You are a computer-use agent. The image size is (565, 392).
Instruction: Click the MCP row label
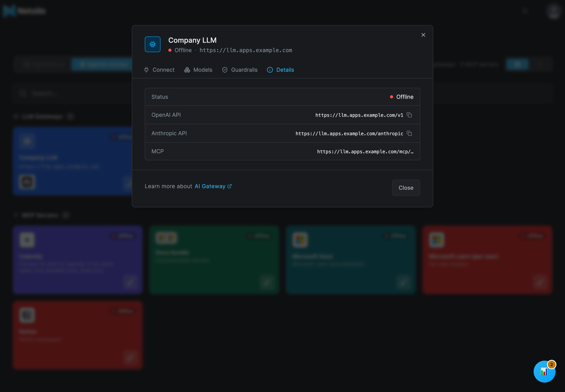point(158,151)
